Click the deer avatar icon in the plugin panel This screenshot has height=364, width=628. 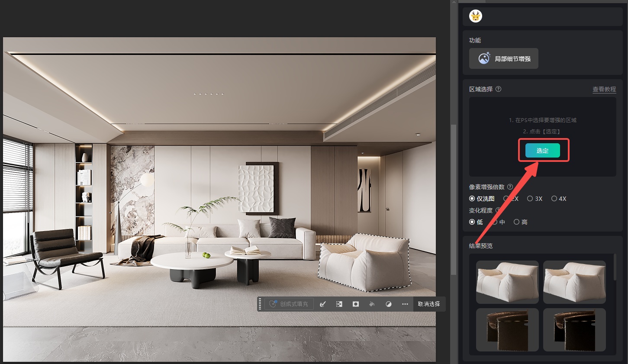pyautogui.click(x=476, y=16)
